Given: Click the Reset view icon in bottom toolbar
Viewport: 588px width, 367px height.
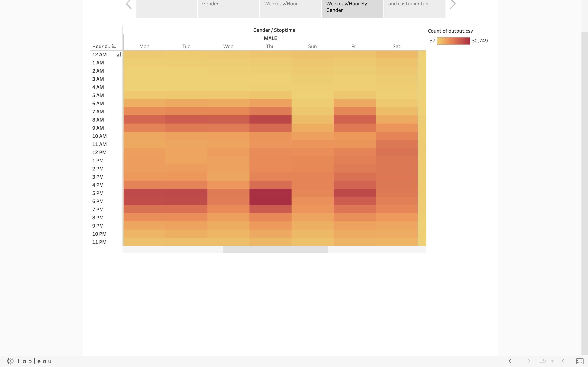Looking at the screenshot, I should (564, 361).
